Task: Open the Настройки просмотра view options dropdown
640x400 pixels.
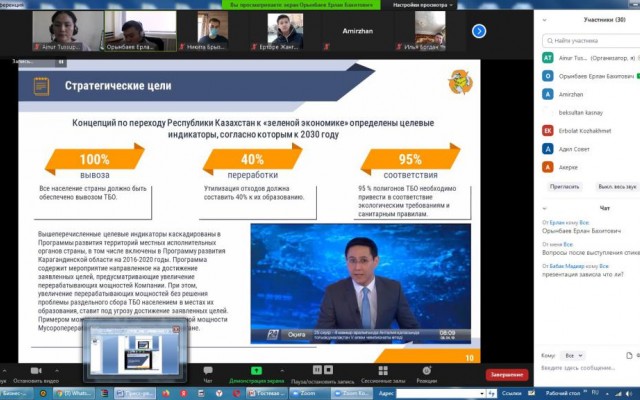Action: [x=422, y=5]
